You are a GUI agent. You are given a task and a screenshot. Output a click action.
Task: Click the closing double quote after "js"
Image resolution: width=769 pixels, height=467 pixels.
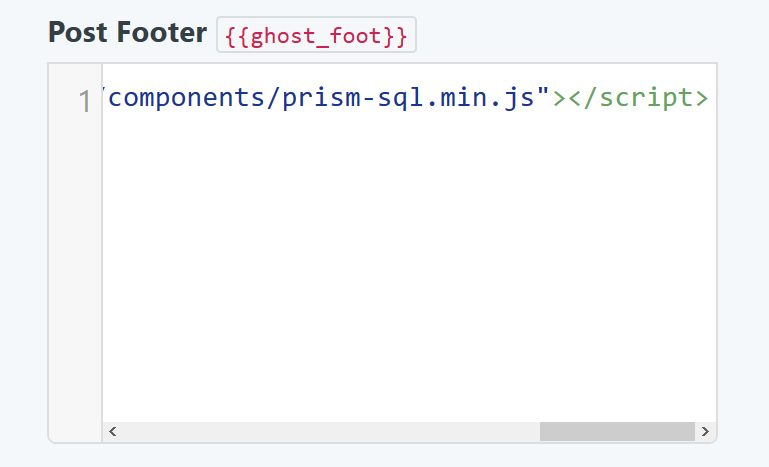pos(545,99)
